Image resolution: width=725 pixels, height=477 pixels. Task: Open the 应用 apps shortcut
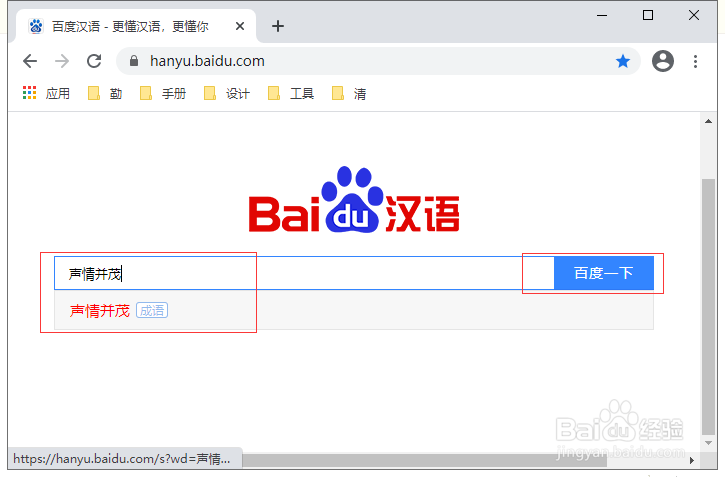click(46, 93)
